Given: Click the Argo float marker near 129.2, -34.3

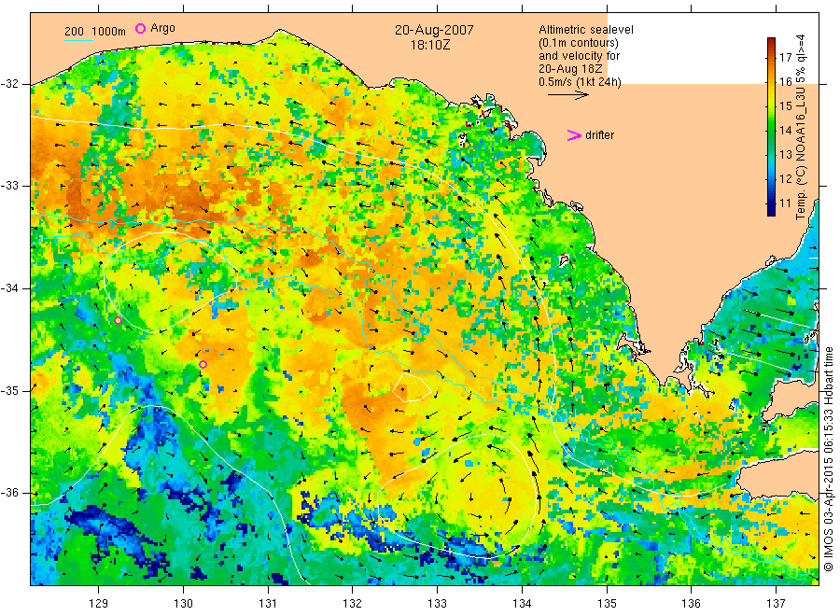Looking at the screenshot, I should tap(118, 321).
